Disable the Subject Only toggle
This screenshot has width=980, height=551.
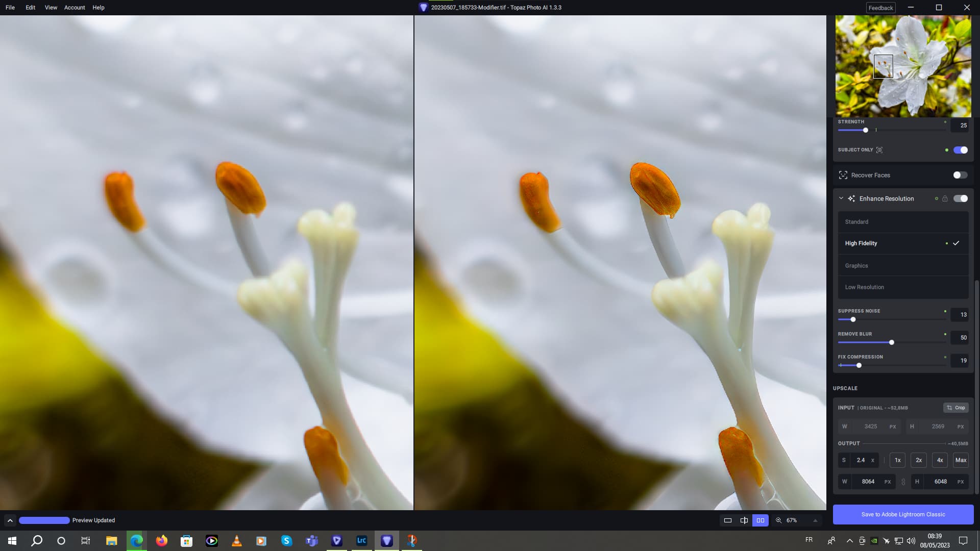(960, 150)
